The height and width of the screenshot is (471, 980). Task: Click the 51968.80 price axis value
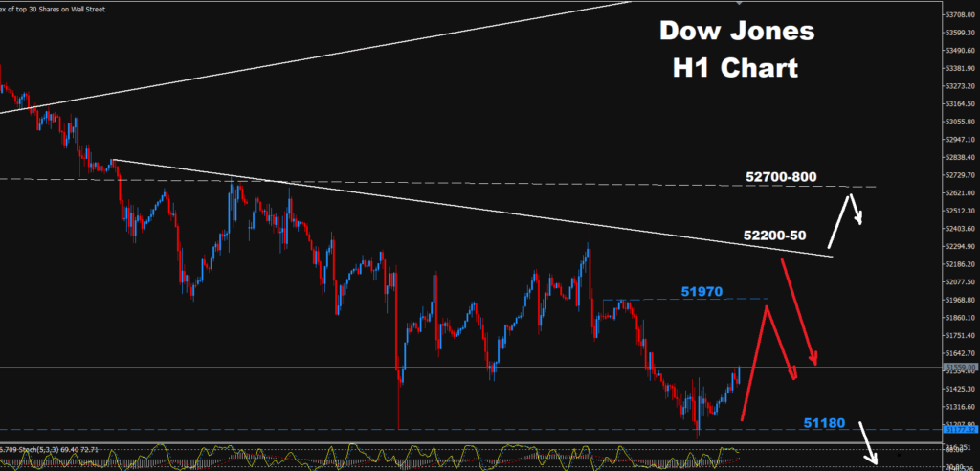pos(961,300)
